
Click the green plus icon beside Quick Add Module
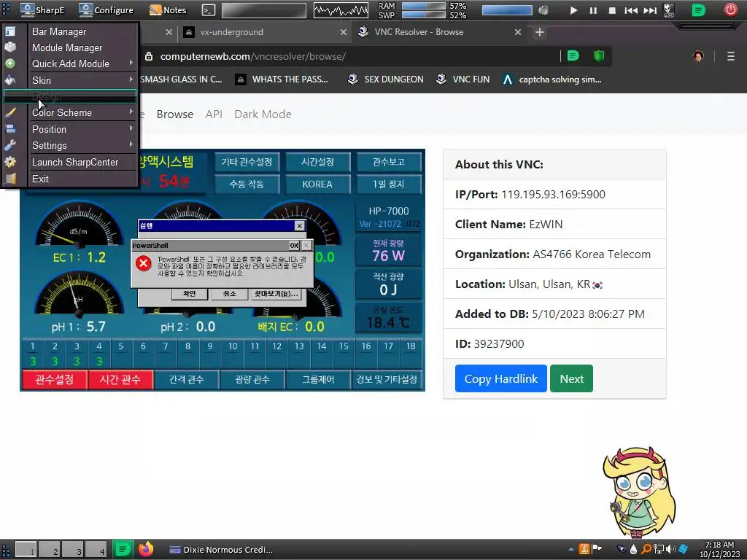(10, 63)
